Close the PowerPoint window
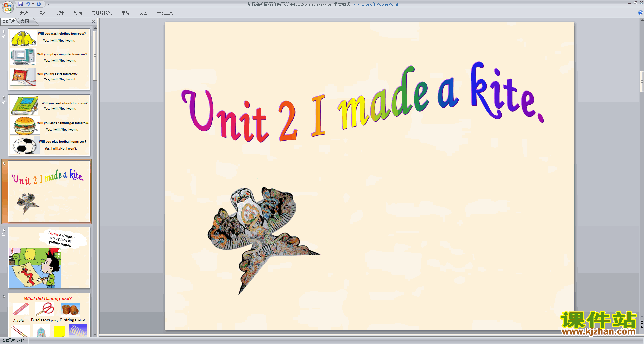The width and height of the screenshot is (644, 344). click(641, 3)
